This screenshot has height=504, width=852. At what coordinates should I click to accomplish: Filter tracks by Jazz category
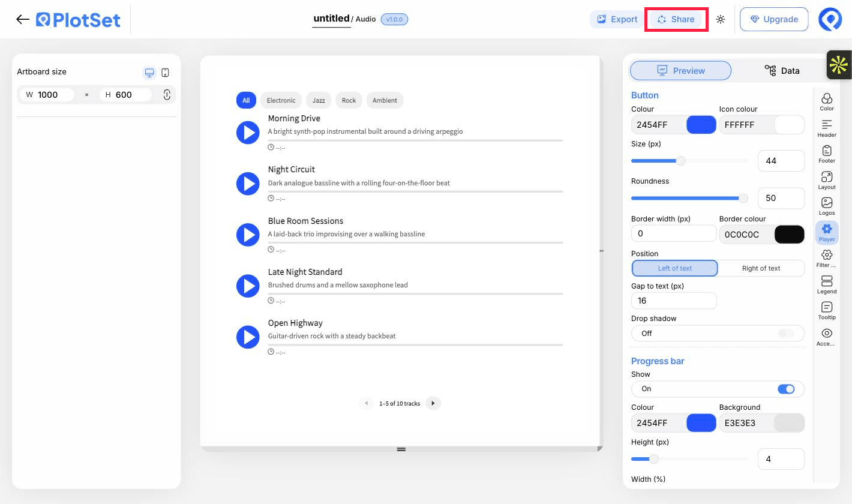319,100
